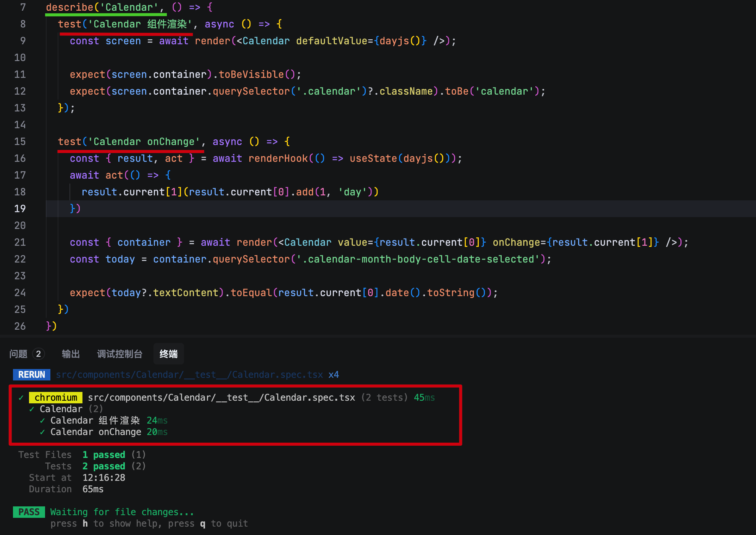Click the closing brace on highlighted line 19

[73, 209]
